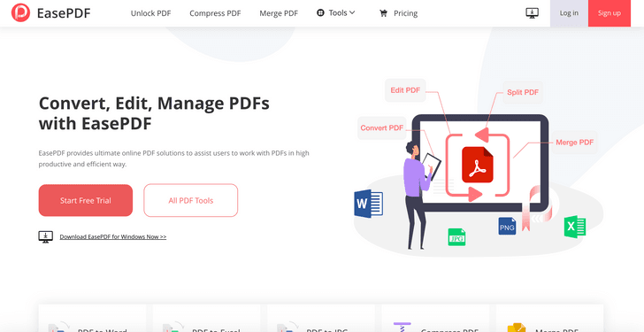Click the green JPG file icon
Image resolution: width=644 pixels, height=332 pixels.
pyautogui.click(x=456, y=237)
